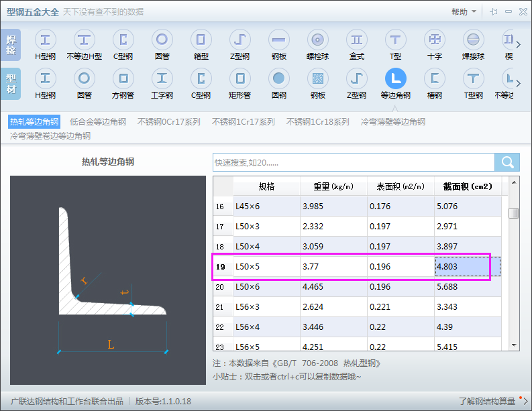Select the 矩形管 profile icon
The image size is (532, 411).
240,79
